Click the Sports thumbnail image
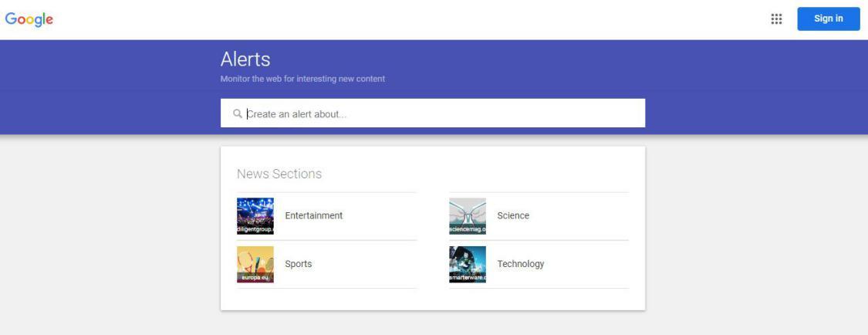This screenshot has height=335, width=868. [x=255, y=264]
